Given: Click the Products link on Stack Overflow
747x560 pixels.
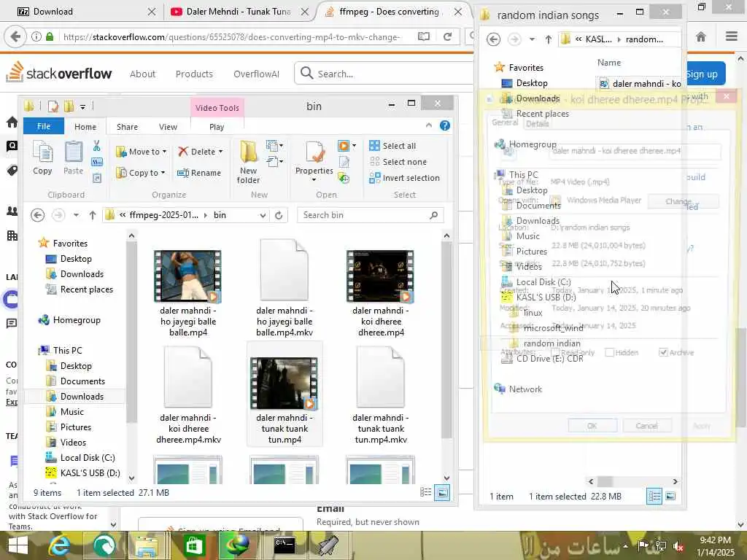Looking at the screenshot, I should 194,74.
